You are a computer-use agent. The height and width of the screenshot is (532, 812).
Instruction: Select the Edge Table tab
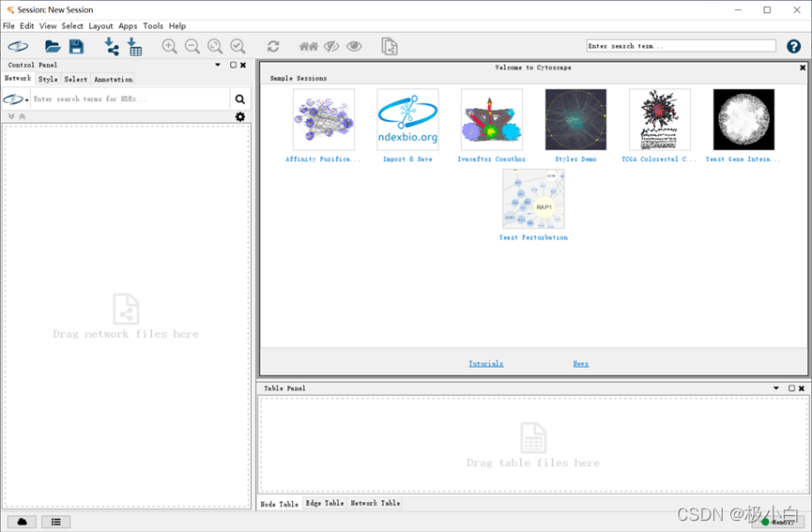[x=325, y=503]
